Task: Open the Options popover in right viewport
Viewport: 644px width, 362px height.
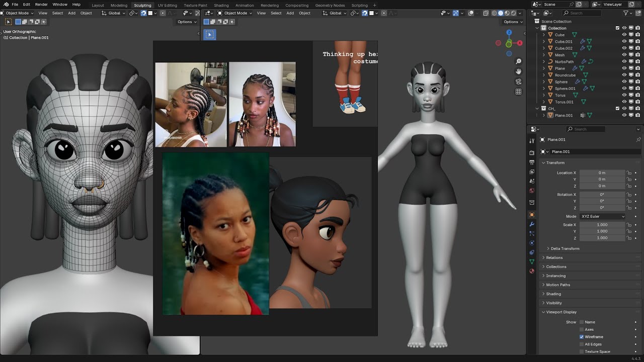Action: 513,22
